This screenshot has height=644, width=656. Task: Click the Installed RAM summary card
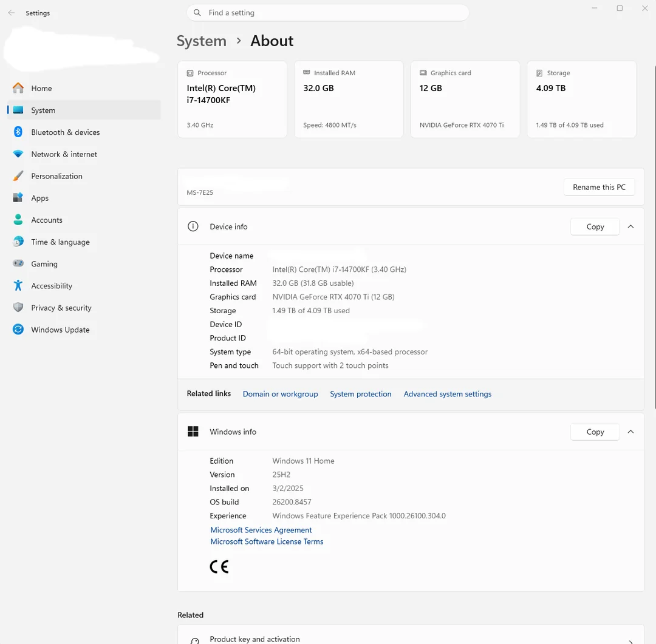click(349, 99)
